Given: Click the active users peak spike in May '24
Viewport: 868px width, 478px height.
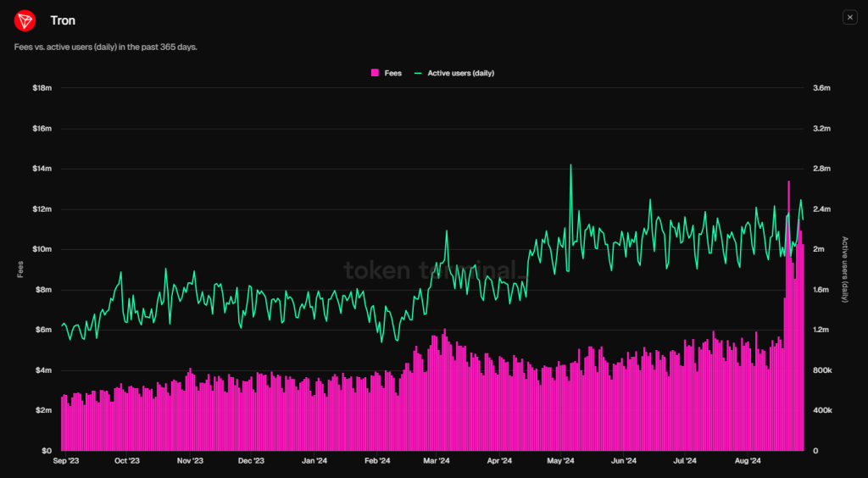Looking at the screenshot, I should pos(570,166).
